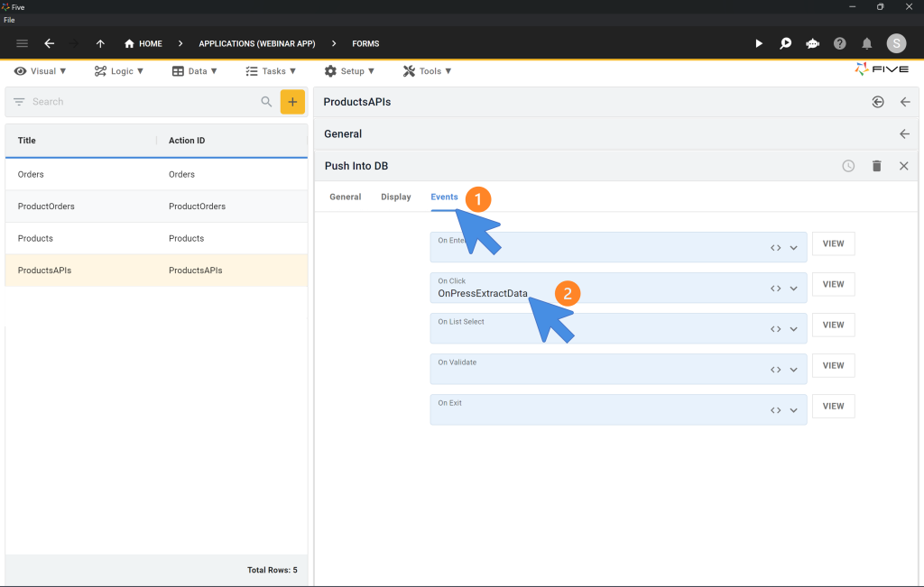
Task: Switch to the General tab
Action: pos(345,197)
